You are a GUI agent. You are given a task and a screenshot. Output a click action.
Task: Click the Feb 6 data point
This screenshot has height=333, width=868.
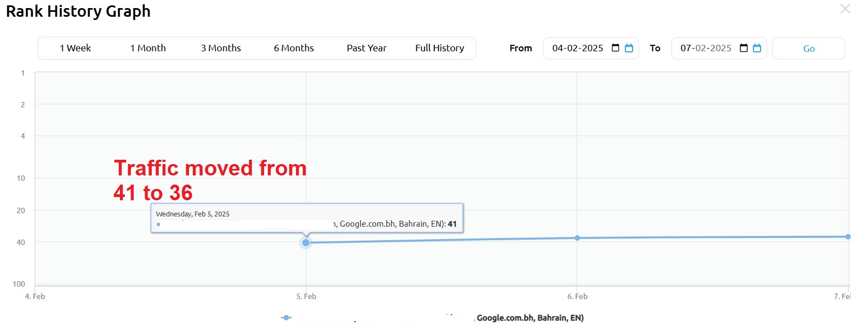pyautogui.click(x=577, y=238)
